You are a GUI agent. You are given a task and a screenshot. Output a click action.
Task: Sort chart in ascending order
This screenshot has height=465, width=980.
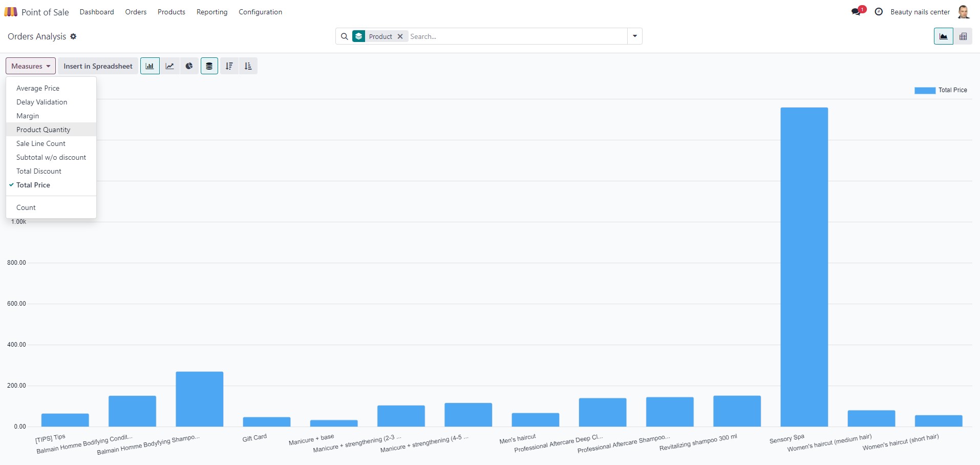248,66
